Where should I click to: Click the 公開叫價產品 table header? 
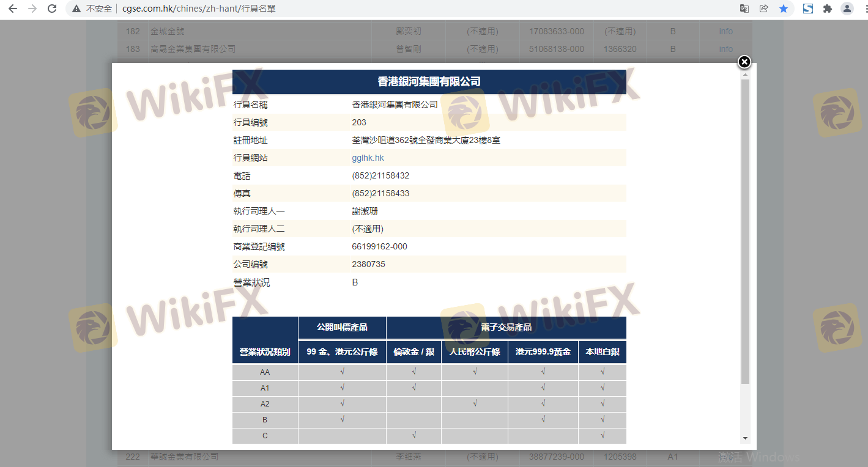[342, 328]
